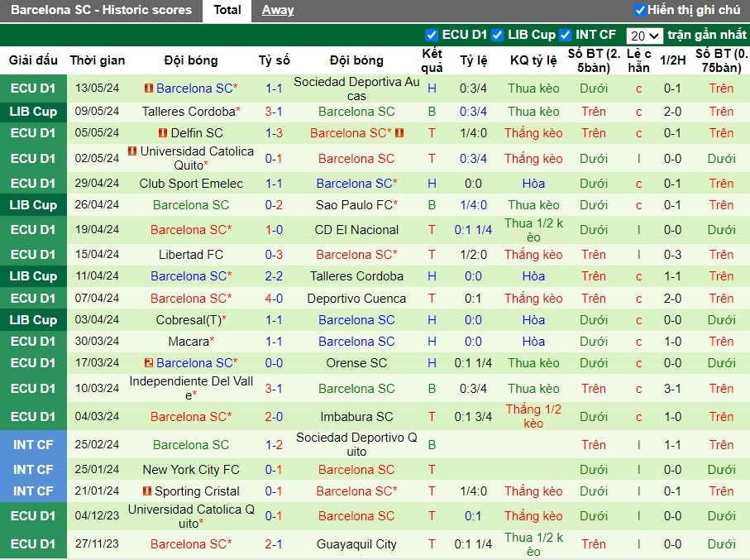Screen dimensions: 750x560
Task: Open New York City FC team link
Action: point(191,470)
